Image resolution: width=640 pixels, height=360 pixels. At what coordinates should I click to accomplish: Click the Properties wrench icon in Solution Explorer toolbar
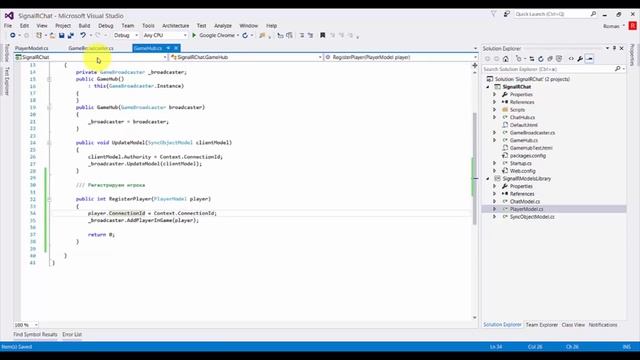click(580, 59)
